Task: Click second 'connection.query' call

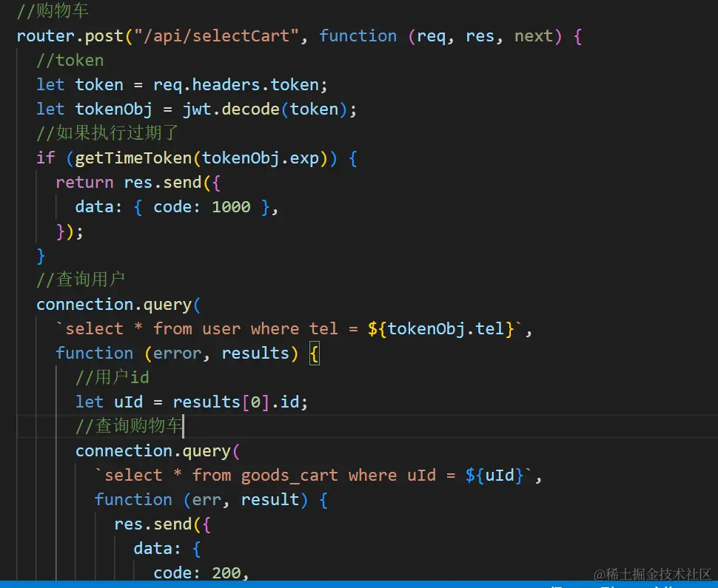Action: 153,451
